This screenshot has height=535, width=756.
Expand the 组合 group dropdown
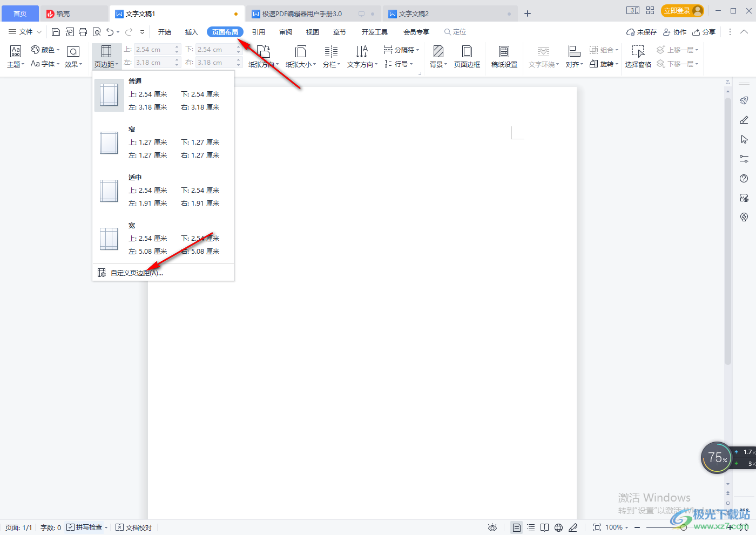point(604,50)
